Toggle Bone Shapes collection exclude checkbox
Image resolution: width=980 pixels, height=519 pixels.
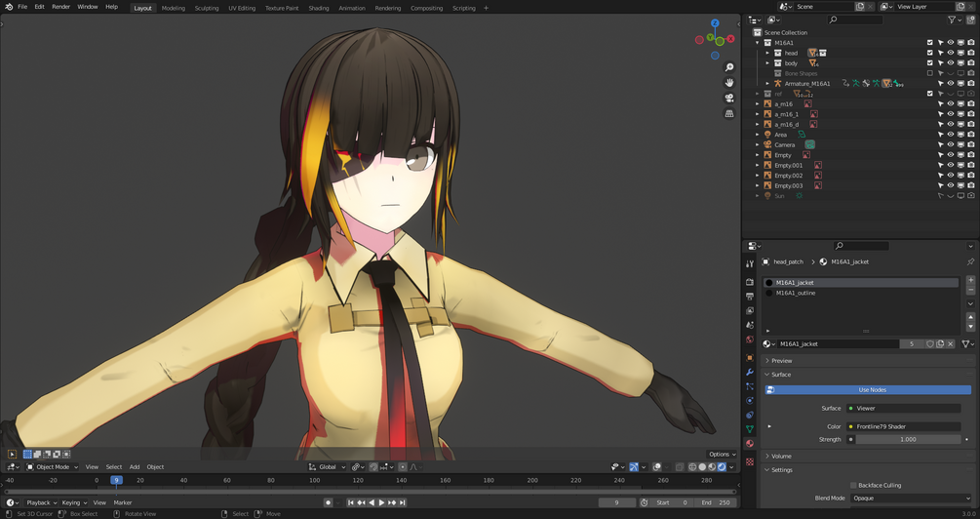point(930,73)
